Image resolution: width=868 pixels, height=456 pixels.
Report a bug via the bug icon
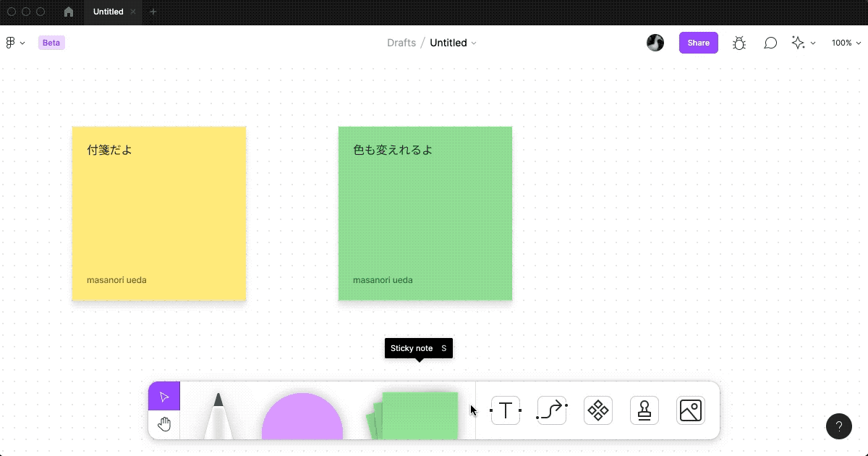click(739, 43)
